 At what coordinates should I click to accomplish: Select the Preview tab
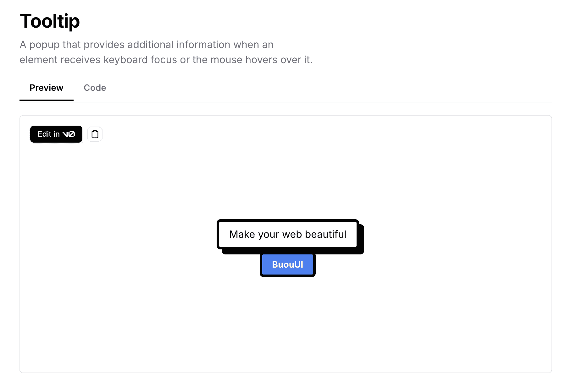[x=47, y=88]
